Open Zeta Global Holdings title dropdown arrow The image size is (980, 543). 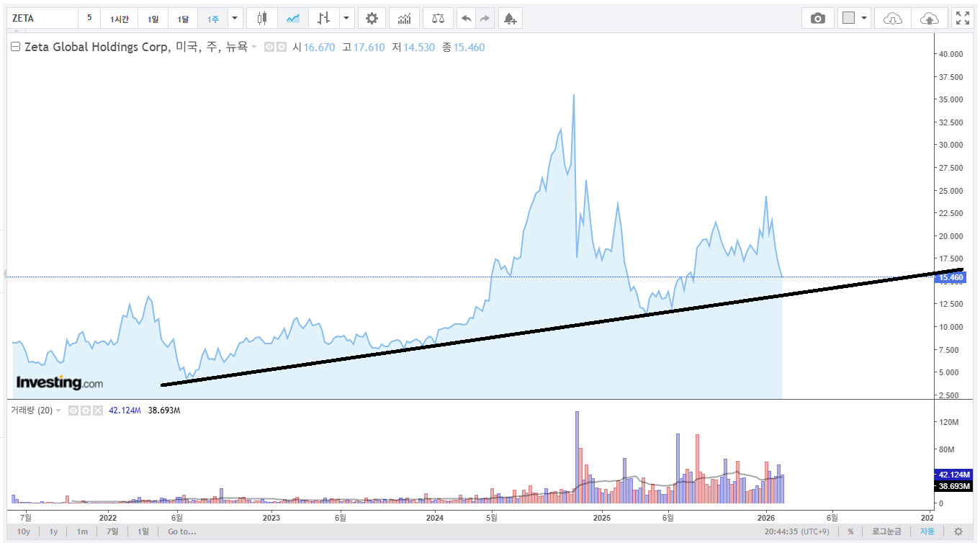tap(254, 48)
